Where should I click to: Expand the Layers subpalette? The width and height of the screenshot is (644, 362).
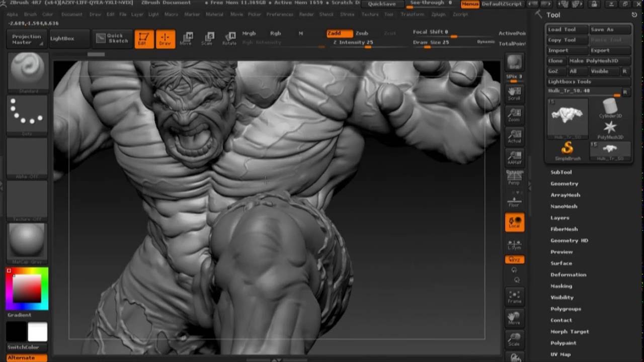(x=560, y=218)
